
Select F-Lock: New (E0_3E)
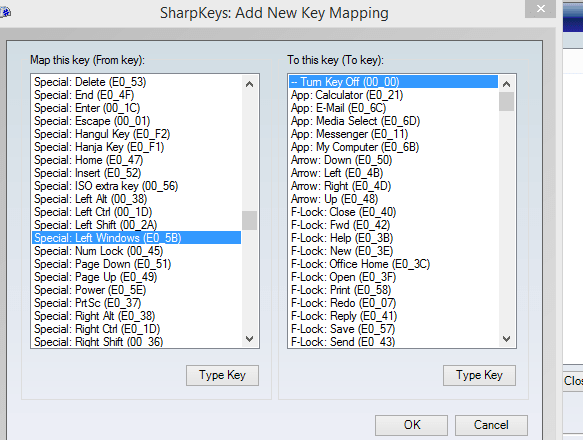pyautogui.click(x=393, y=251)
